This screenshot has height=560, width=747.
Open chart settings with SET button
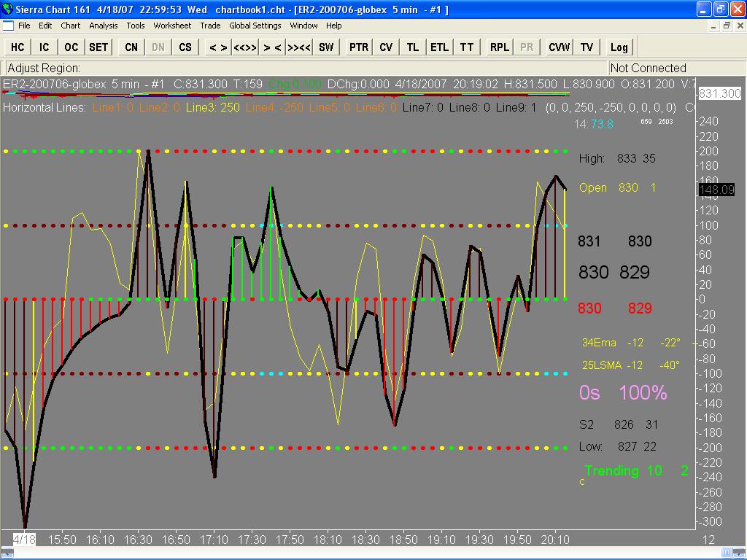(98, 47)
